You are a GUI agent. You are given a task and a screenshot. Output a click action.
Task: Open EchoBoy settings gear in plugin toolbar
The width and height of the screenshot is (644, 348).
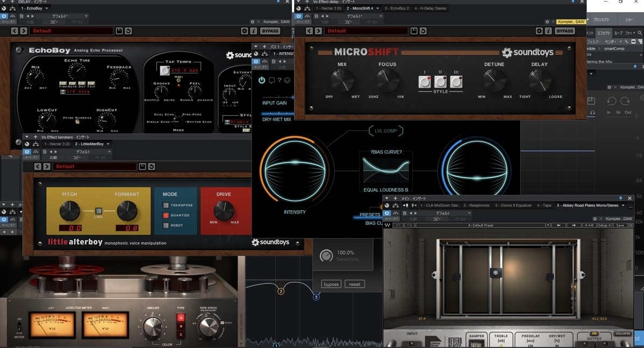(x=245, y=31)
